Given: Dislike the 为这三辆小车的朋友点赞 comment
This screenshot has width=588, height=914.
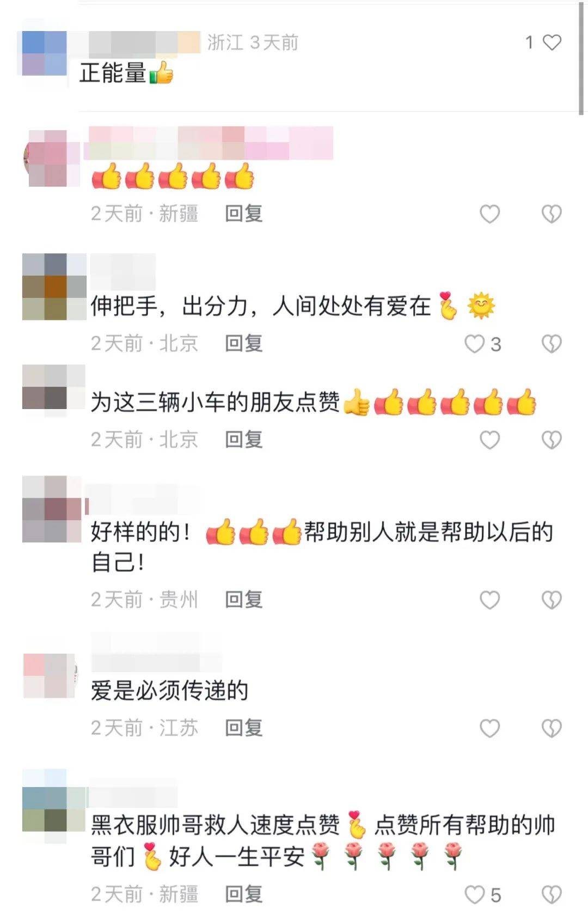Looking at the screenshot, I should click(552, 440).
